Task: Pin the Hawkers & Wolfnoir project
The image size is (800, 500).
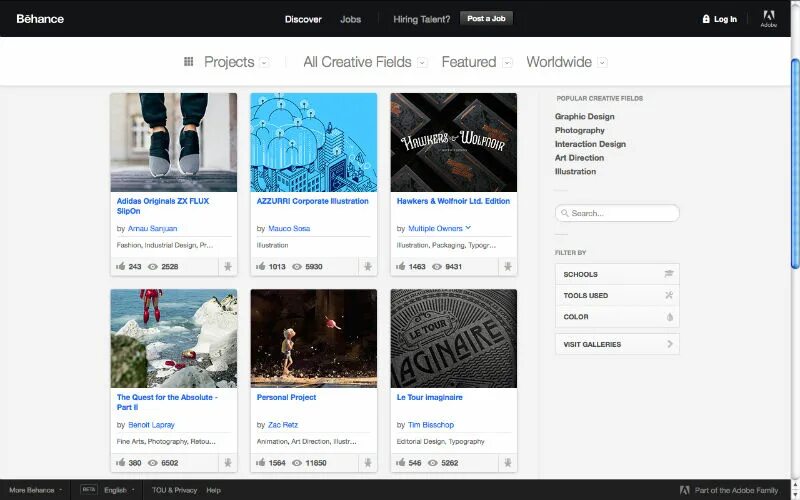Action: 508,266
